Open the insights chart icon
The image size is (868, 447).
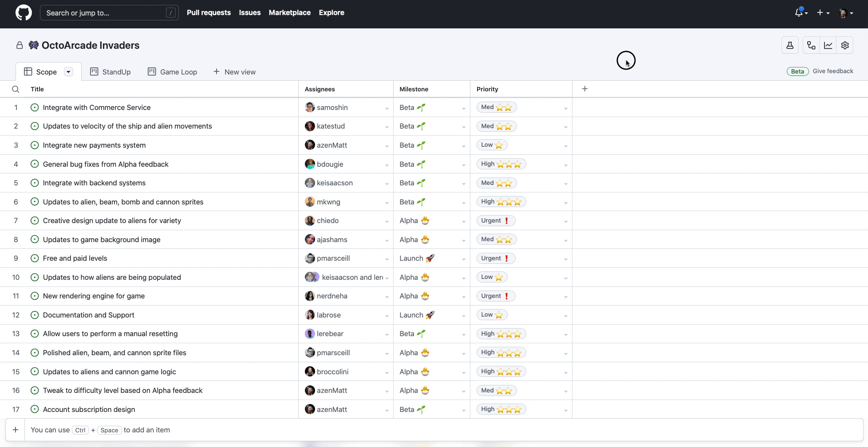point(828,45)
